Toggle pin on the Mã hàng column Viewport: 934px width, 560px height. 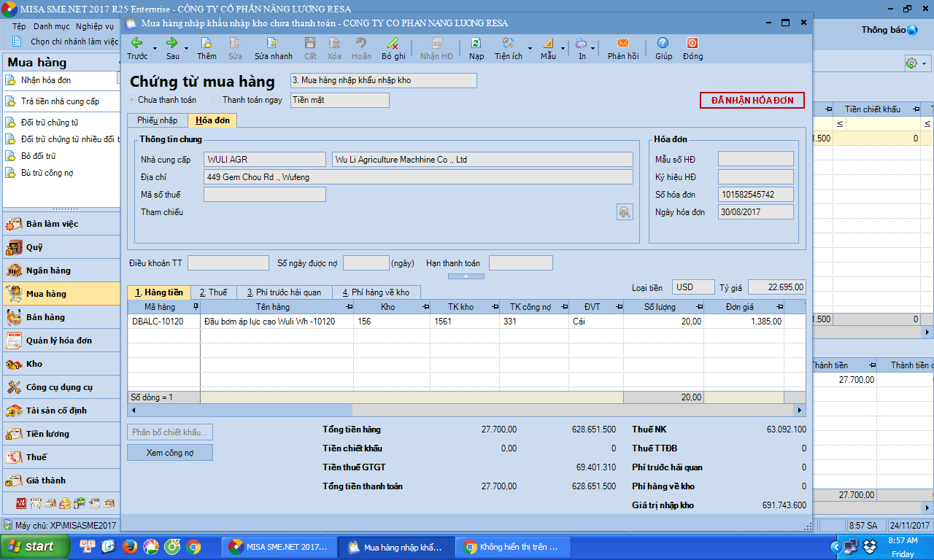(195, 307)
